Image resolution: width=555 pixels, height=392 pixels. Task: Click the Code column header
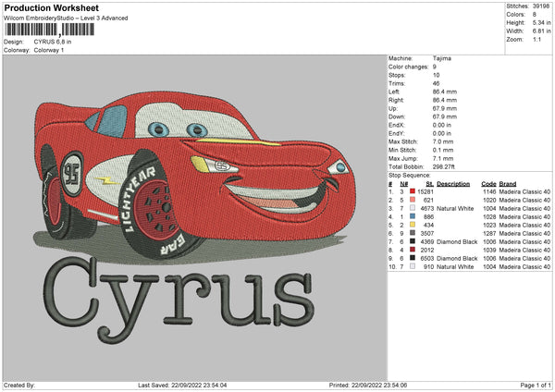click(488, 183)
